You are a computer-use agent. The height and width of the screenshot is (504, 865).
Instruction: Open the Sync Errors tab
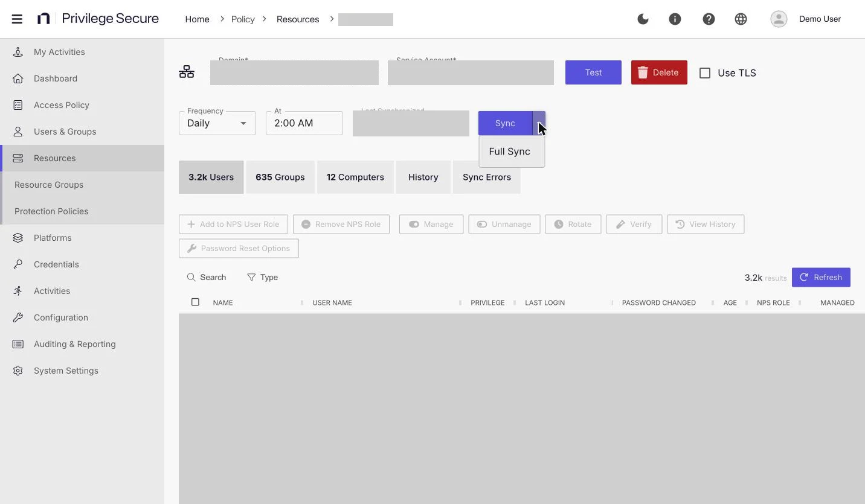coord(487,177)
